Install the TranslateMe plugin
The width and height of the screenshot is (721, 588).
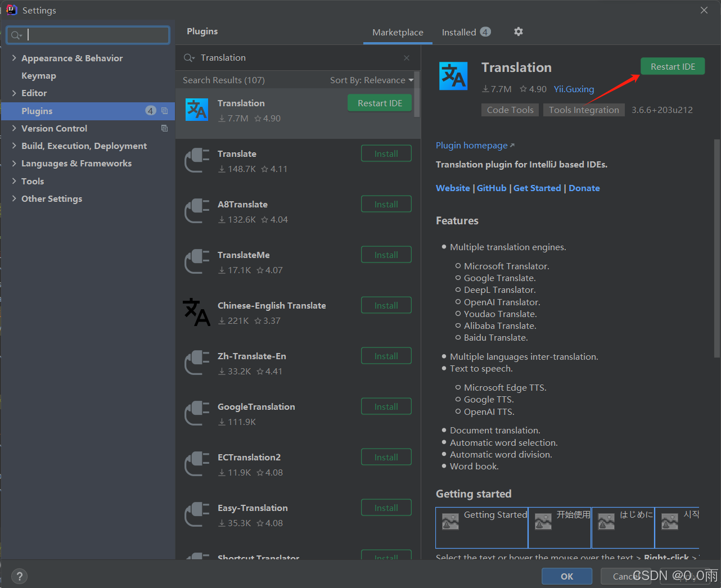point(386,255)
